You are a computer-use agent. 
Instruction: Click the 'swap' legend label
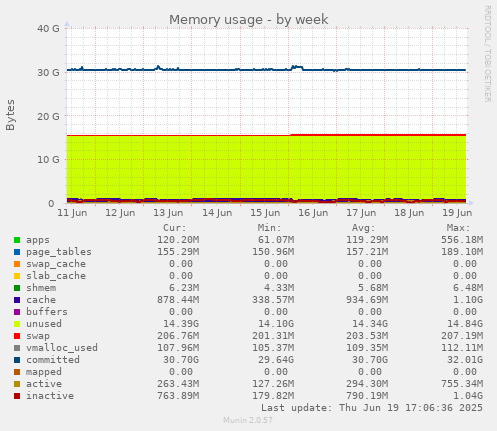point(38,336)
